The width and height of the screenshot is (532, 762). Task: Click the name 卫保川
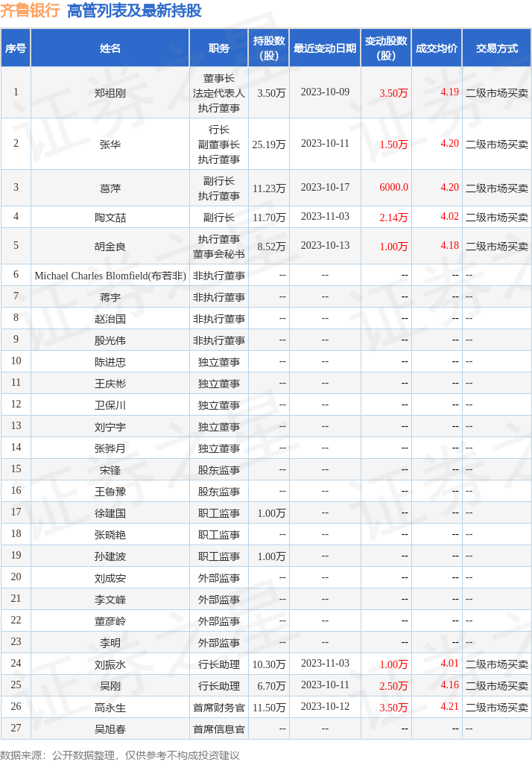110,404
